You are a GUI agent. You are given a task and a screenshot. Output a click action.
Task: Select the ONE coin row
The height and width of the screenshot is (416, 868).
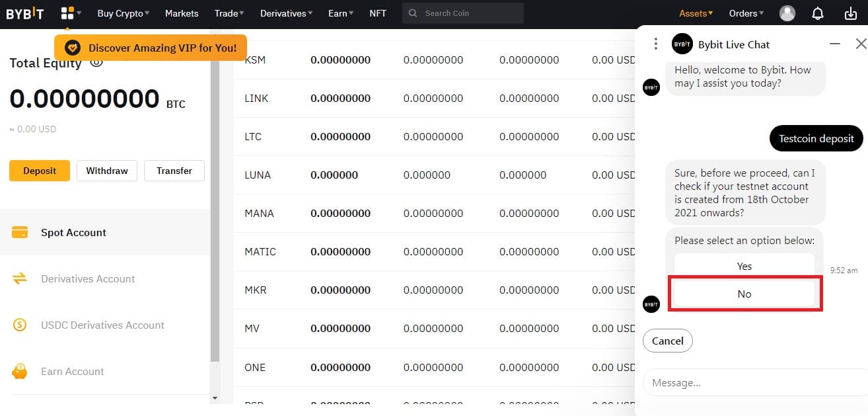pyautogui.click(x=433, y=367)
